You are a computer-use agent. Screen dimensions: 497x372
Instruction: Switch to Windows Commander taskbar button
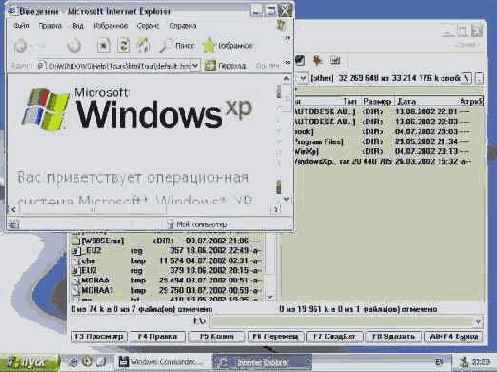[x=162, y=362]
